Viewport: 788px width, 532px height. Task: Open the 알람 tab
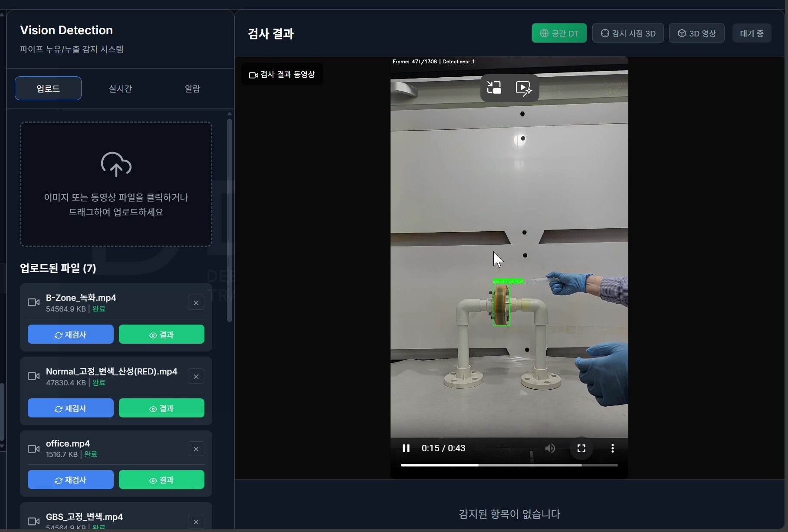[x=192, y=89]
